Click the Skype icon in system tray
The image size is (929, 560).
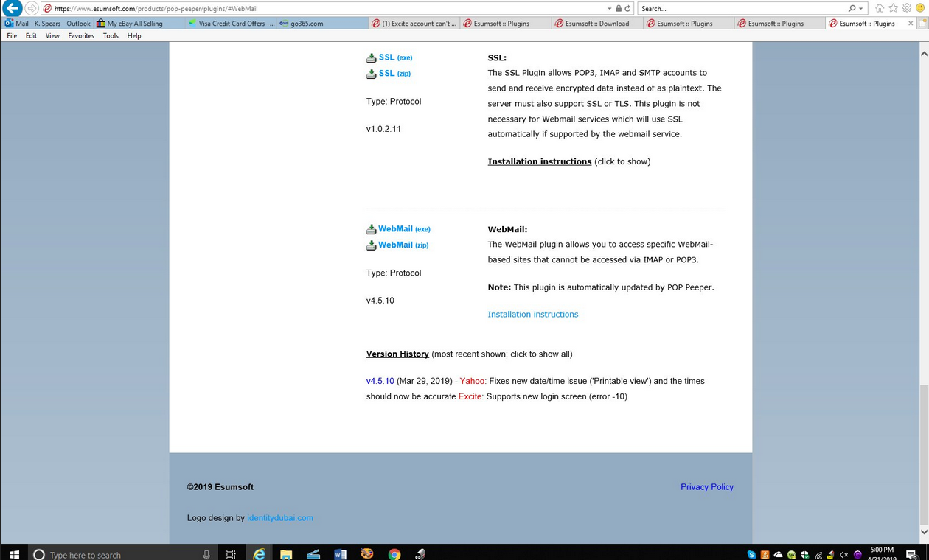tap(751, 554)
